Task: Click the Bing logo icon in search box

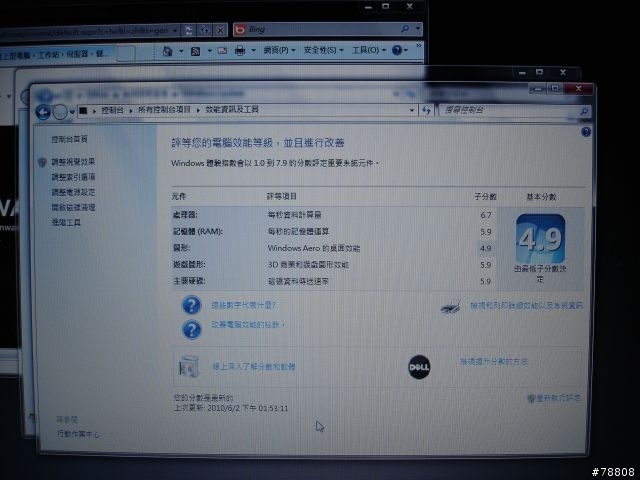Action: click(x=240, y=29)
